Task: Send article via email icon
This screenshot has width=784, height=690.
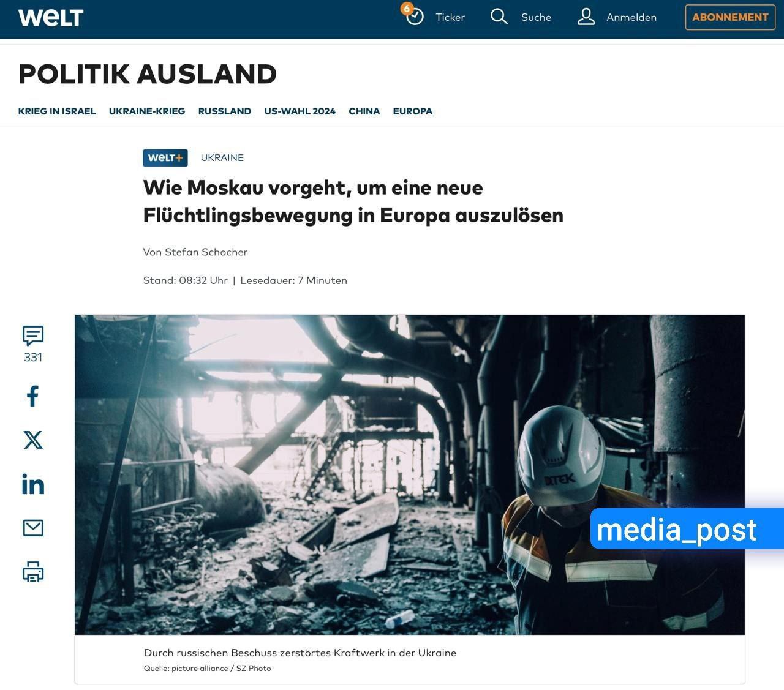Action: (33, 528)
